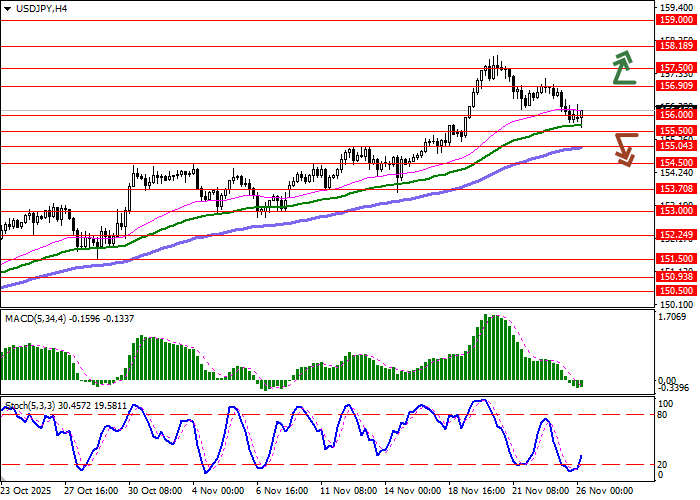Screen dimensions: 700x500
Task: Select the 156.909 price level tag
Action: pyautogui.click(x=676, y=86)
